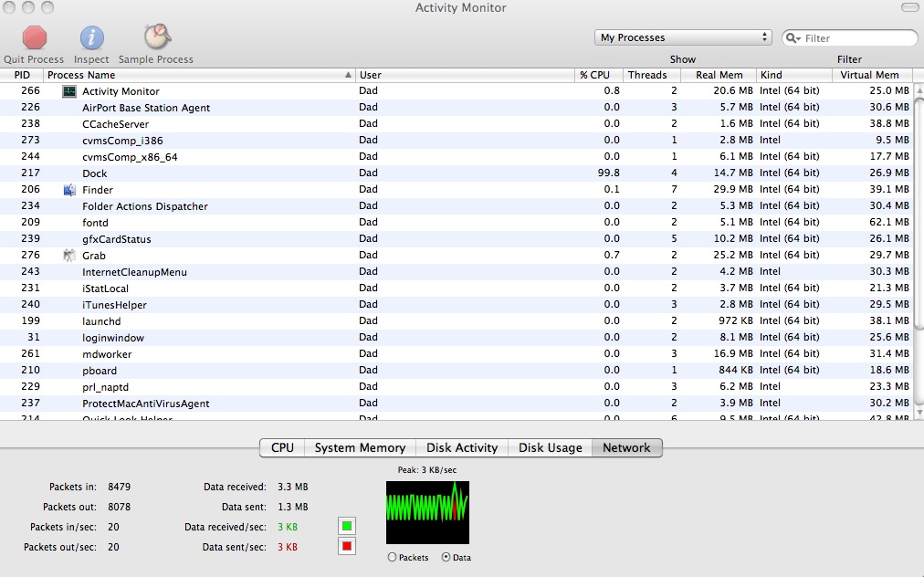
Task: Select the Dock process row
Action: click(457, 173)
